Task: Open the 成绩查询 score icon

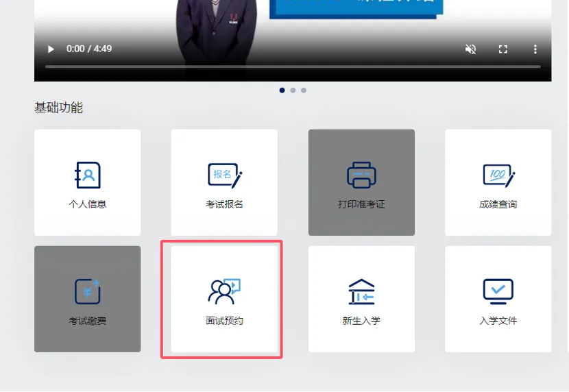Action: [498, 175]
